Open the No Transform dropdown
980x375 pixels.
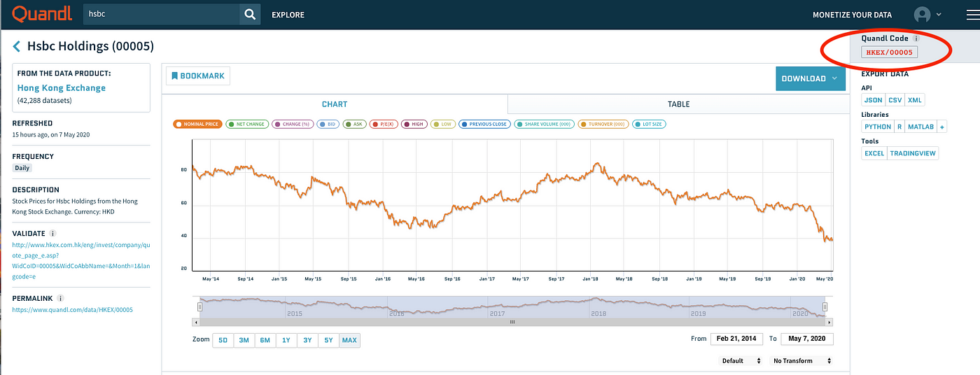click(x=802, y=361)
